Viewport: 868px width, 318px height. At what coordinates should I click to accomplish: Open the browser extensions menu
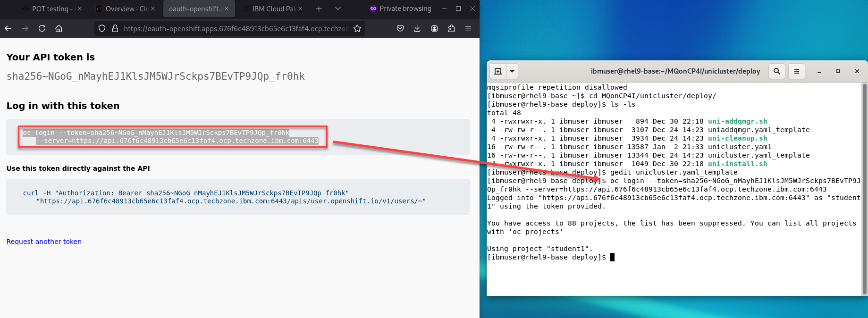451,28
